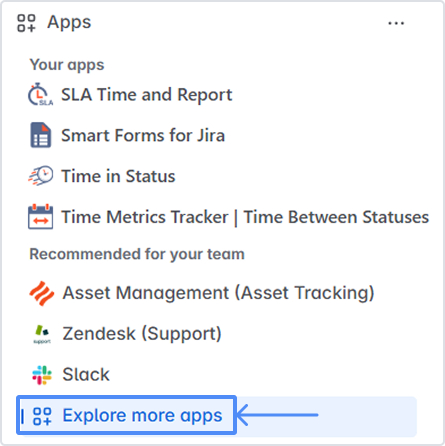This screenshot has width=445, height=446.
Task: Click the Time in Status clock icon
Action: point(40,176)
